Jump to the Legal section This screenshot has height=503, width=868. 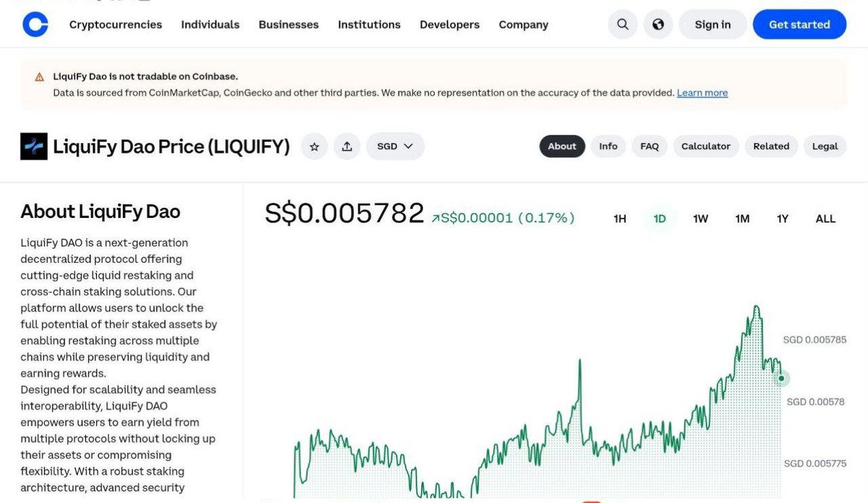(x=825, y=146)
